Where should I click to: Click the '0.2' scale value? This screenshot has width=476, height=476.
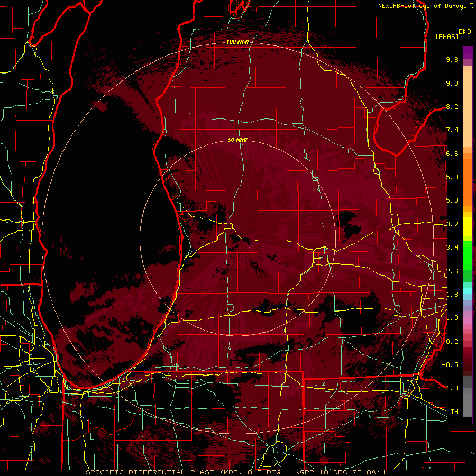click(x=452, y=342)
